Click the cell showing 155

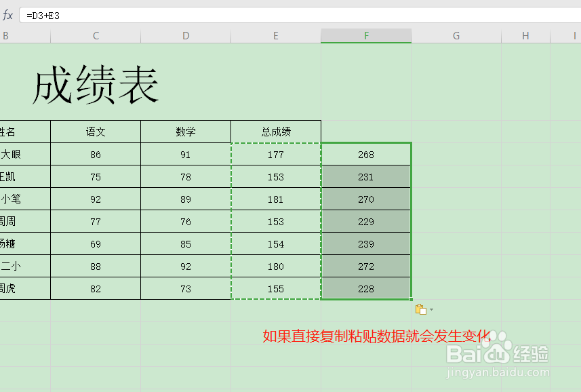(x=275, y=288)
